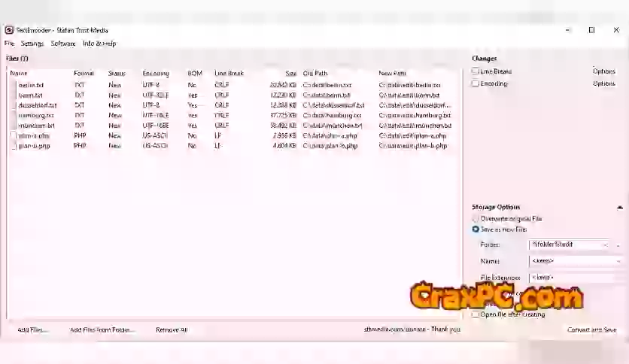Click Convert and Save
This screenshot has height=364, width=629.
click(x=591, y=329)
